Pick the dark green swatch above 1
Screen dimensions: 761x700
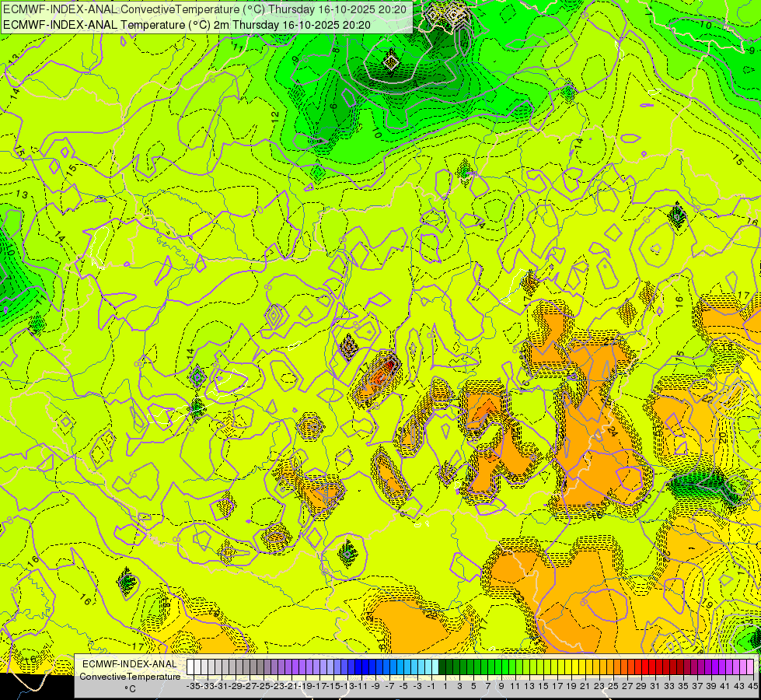[x=442, y=667]
